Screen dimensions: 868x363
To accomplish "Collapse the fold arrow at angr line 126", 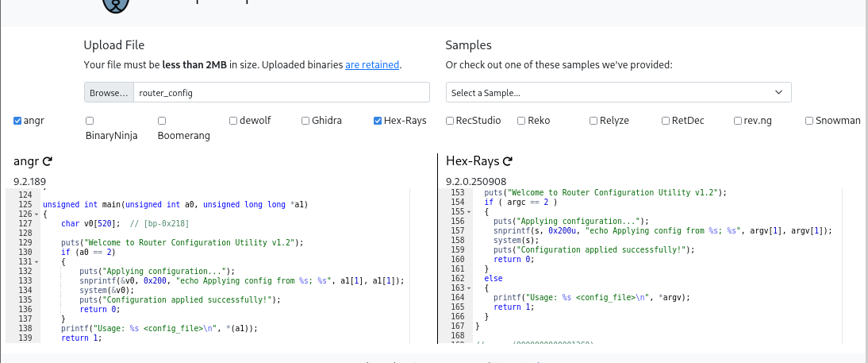I will 37,214.
